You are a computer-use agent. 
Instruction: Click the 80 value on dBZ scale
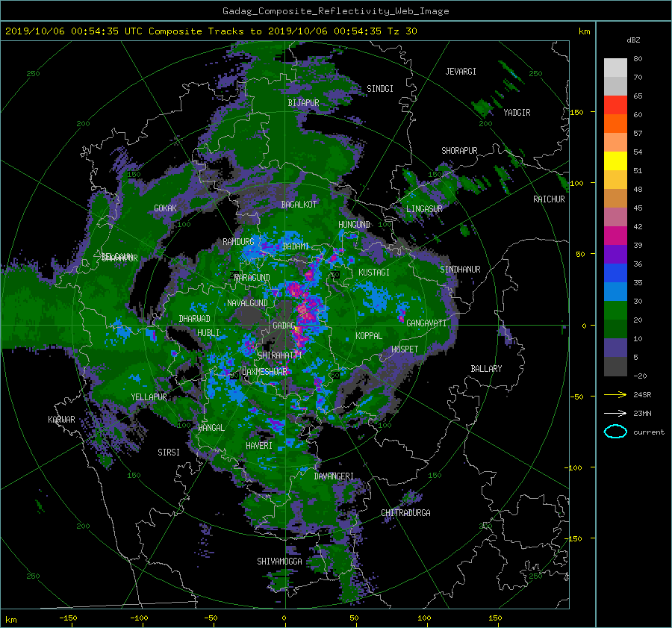tap(638, 59)
